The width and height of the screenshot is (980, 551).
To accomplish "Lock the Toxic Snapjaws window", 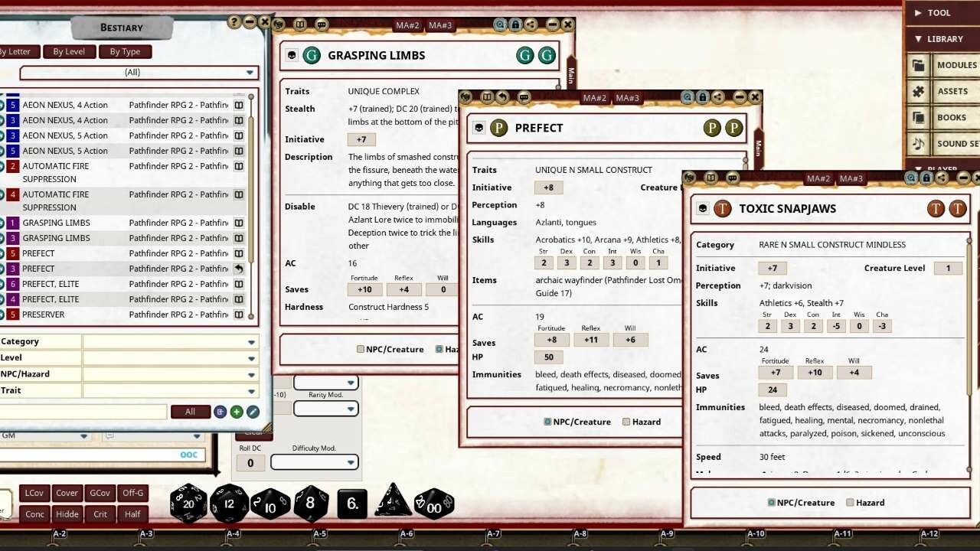I will [927, 178].
